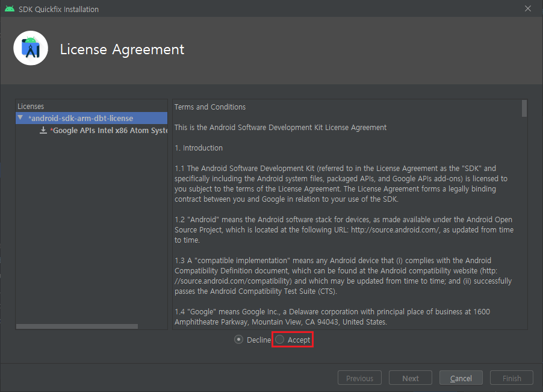
Task: Click the '1. Introduction' section heading
Action: pyautogui.click(x=199, y=148)
